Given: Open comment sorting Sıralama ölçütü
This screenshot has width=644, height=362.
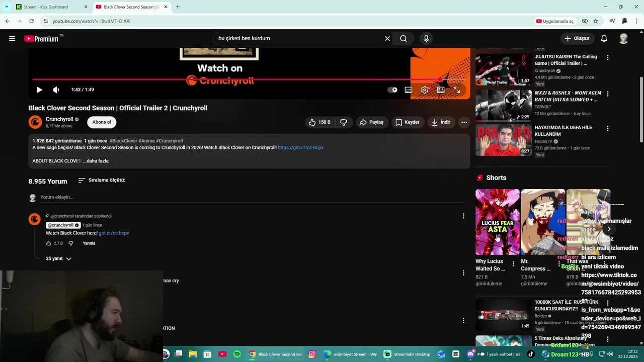Looking at the screenshot, I should [102, 180].
